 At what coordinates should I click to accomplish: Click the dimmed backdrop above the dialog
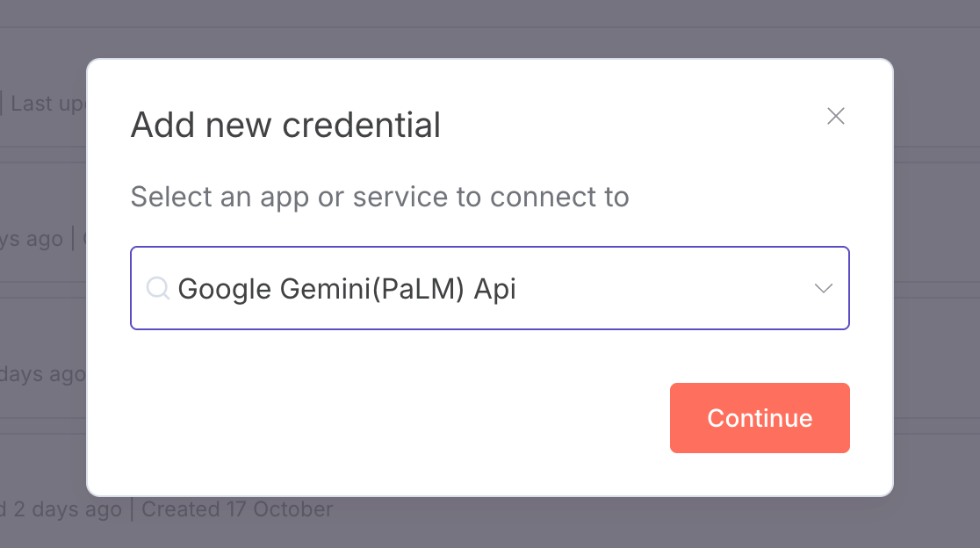tap(490, 28)
